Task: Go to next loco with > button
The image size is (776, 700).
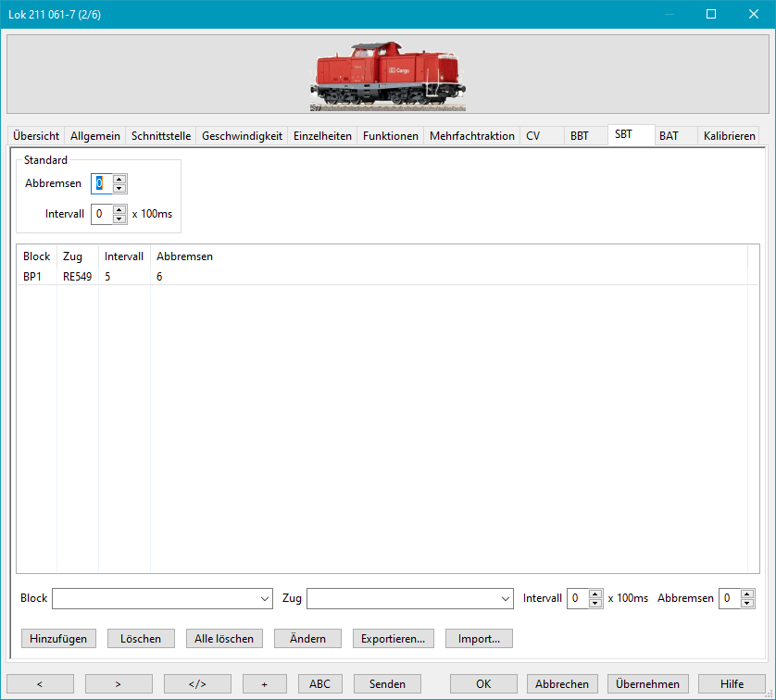Action: pos(119,684)
